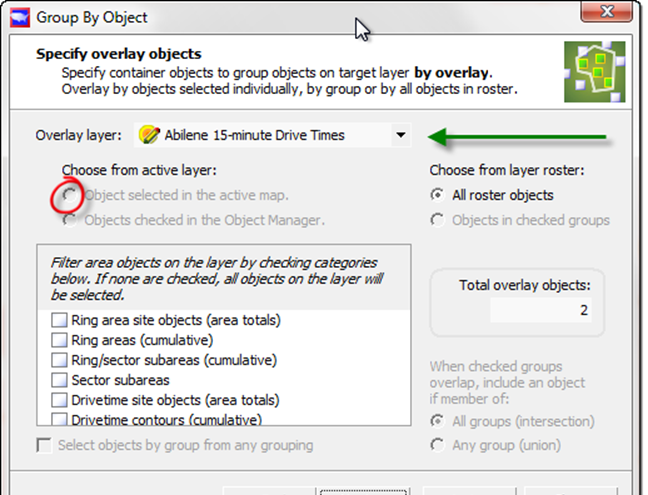Viewport: 648px width, 495px height.
Task: Enable Ring areas (cumulative) filter
Action: [59, 341]
